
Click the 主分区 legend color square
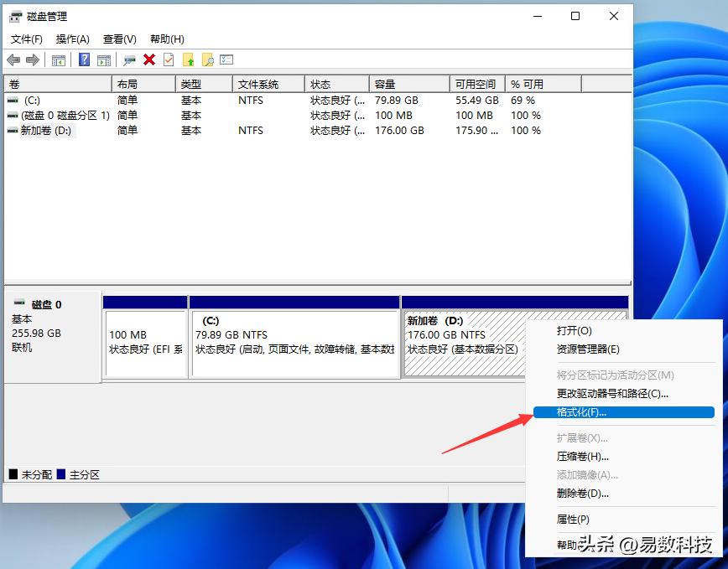(x=61, y=474)
